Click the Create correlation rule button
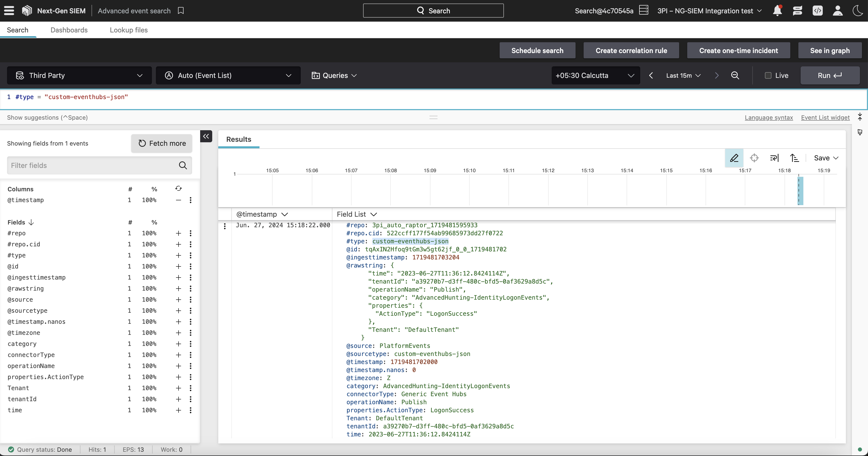This screenshot has width=868, height=456. click(x=631, y=50)
